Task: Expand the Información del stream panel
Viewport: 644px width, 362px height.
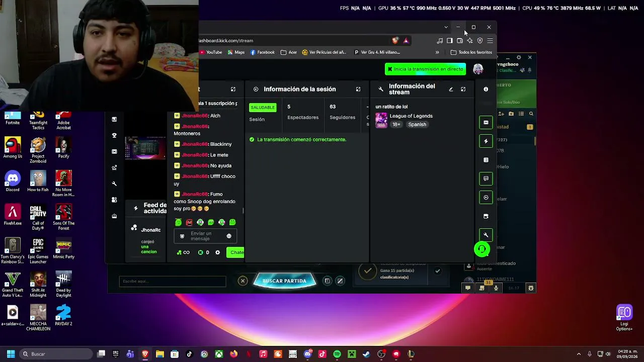Action: click(463, 89)
